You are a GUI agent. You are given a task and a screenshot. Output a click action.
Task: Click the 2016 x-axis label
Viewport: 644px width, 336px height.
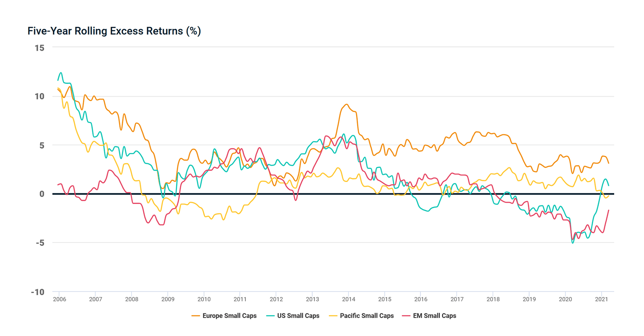pyautogui.click(x=421, y=299)
